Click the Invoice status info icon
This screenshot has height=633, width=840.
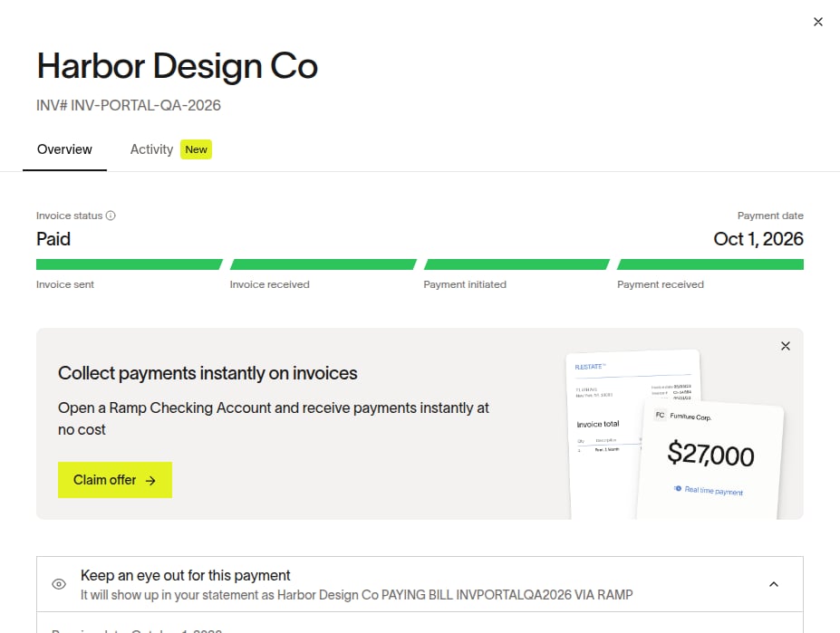point(111,216)
